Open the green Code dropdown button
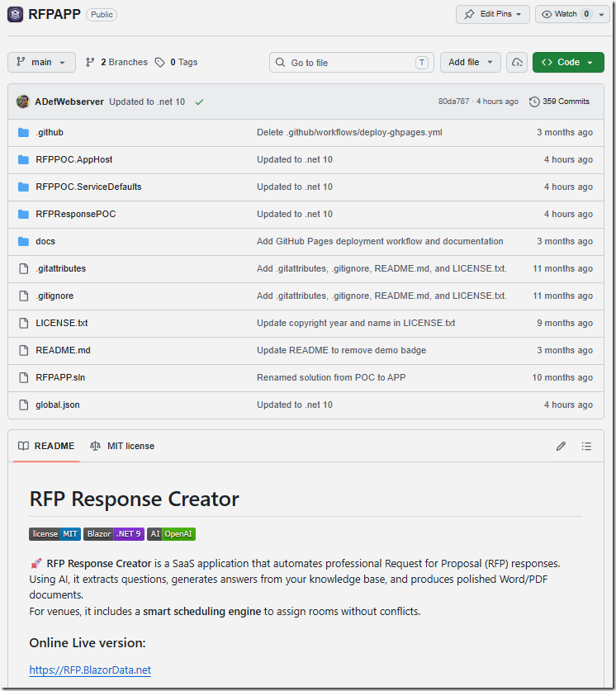This screenshot has height=691, width=616. [568, 62]
